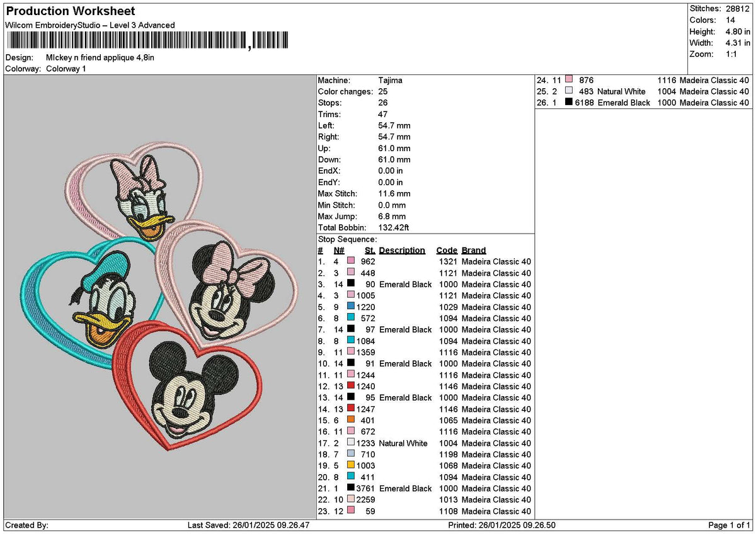Viewport: 756px width, 534px height.
Task: Click the Min Stitch value '0.0 mm'
Action: point(392,205)
